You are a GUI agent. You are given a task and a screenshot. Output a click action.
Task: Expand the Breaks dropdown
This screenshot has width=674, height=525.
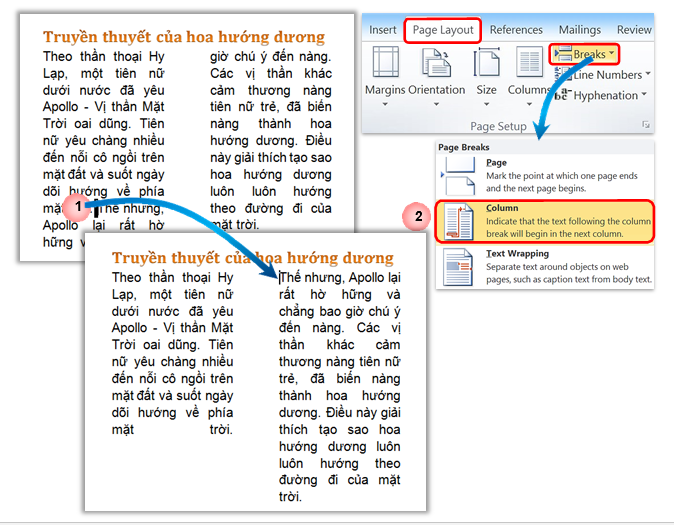[x=612, y=53]
